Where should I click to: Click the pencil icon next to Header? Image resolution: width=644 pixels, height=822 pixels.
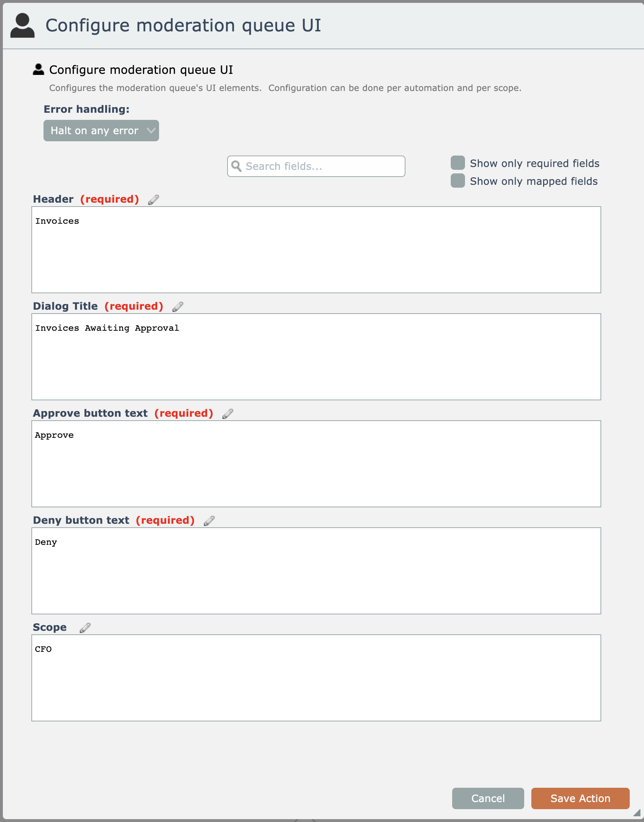tap(153, 199)
